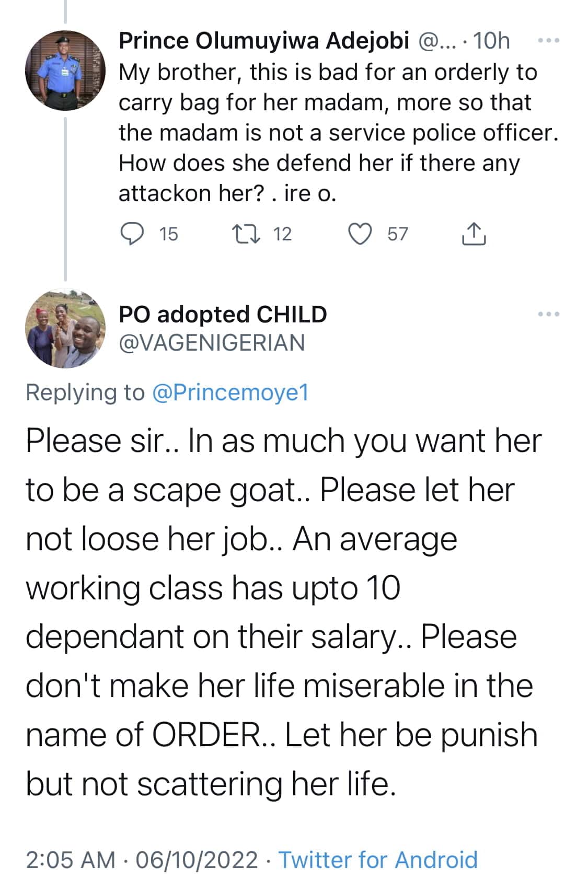
Task: Click the reply text beginning "Please sir.."
Action: [x=282, y=611]
